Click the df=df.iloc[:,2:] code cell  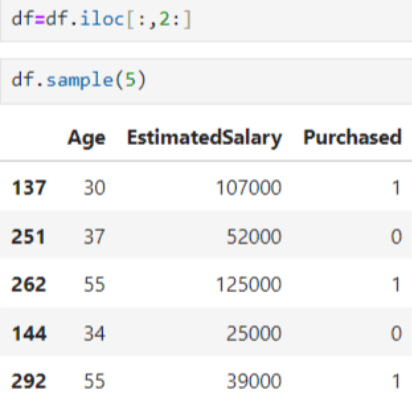click(206, 20)
